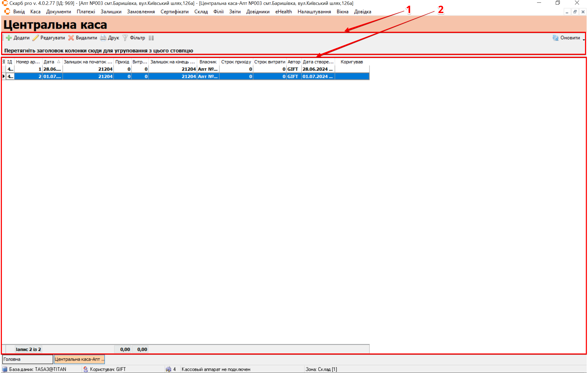588x373 pixels.
Task: Click the user icon next to Користувач
Action: tap(85, 369)
